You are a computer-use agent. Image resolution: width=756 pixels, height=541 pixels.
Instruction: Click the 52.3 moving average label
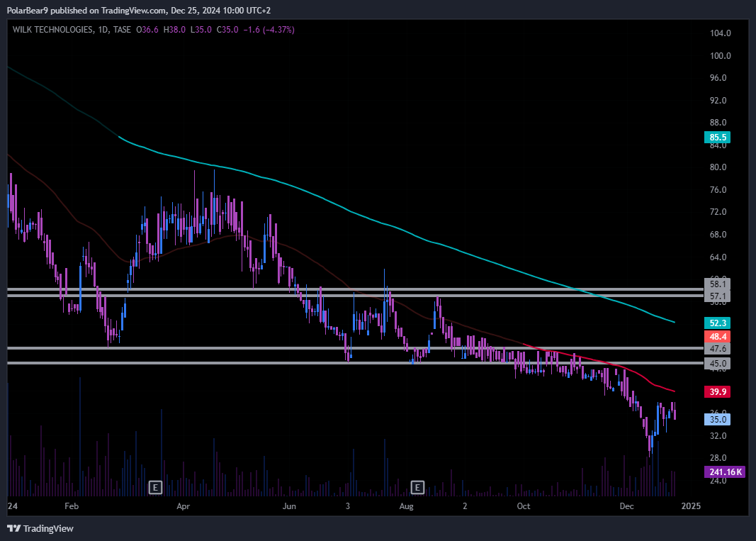[x=718, y=323]
